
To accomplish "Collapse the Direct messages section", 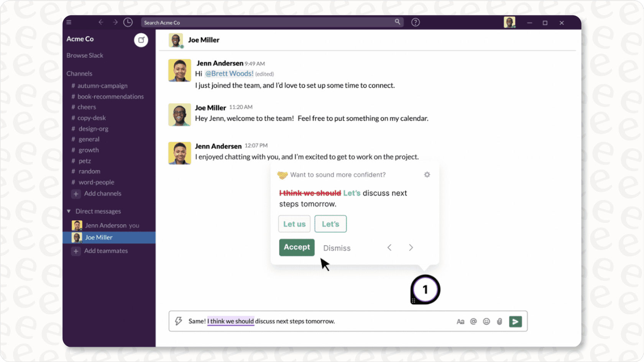I will (68, 211).
